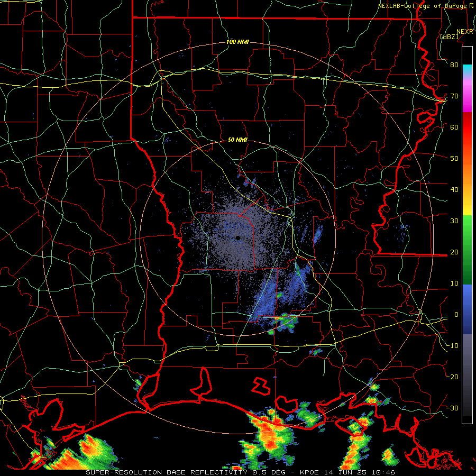Click the 80 dBZ scale label
The image size is (476, 476).
pyautogui.click(x=454, y=65)
